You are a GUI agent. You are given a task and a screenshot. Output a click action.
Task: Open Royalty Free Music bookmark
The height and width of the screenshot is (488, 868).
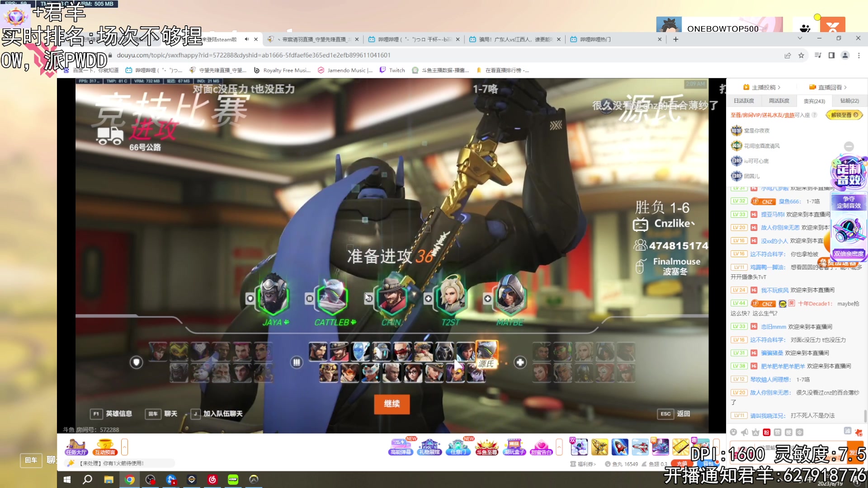[x=282, y=70]
